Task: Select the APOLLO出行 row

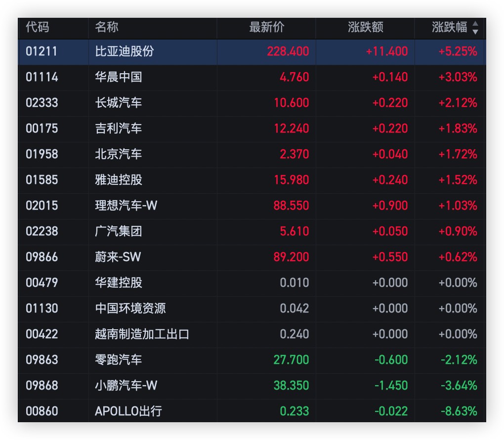Action: click(128, 411)
